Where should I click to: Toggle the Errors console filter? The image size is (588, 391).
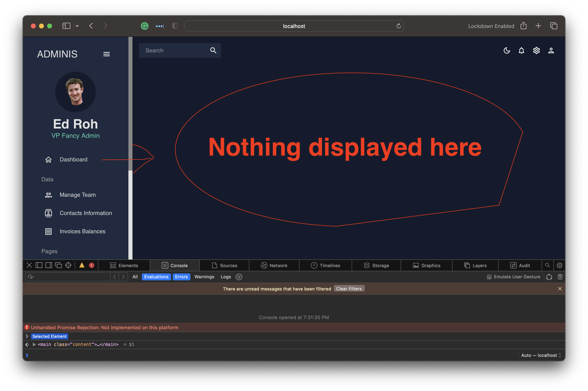[181, 277]
